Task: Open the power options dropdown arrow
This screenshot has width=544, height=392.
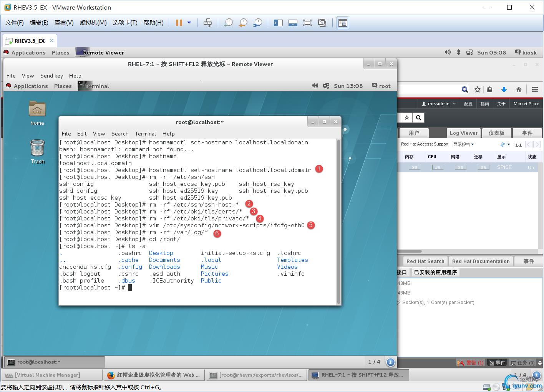Action: click(x=189, y=23)
